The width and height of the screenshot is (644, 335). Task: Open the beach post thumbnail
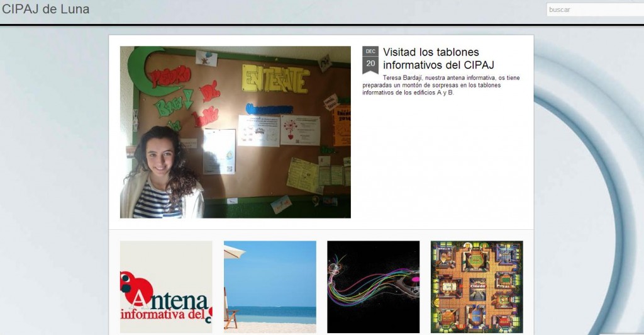[270, 287]
